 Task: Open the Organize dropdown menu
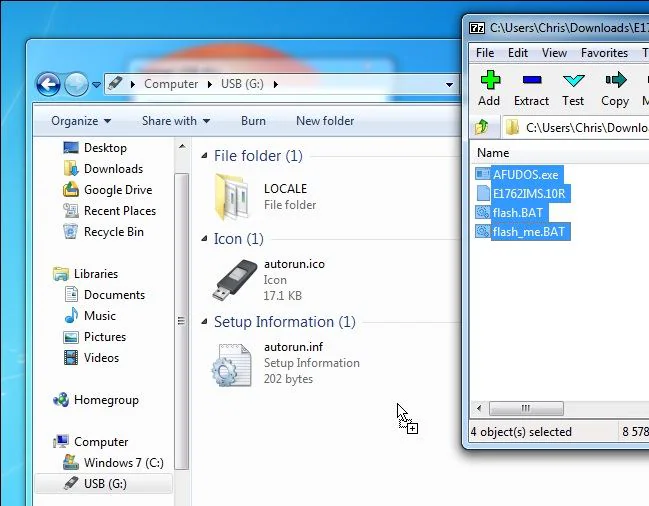tap(81, 121)
